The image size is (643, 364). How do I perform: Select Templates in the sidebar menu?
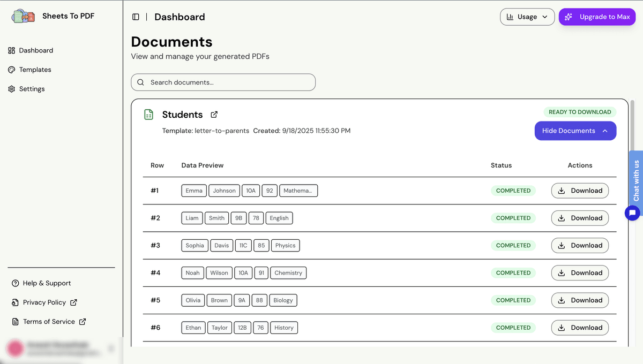35,70
